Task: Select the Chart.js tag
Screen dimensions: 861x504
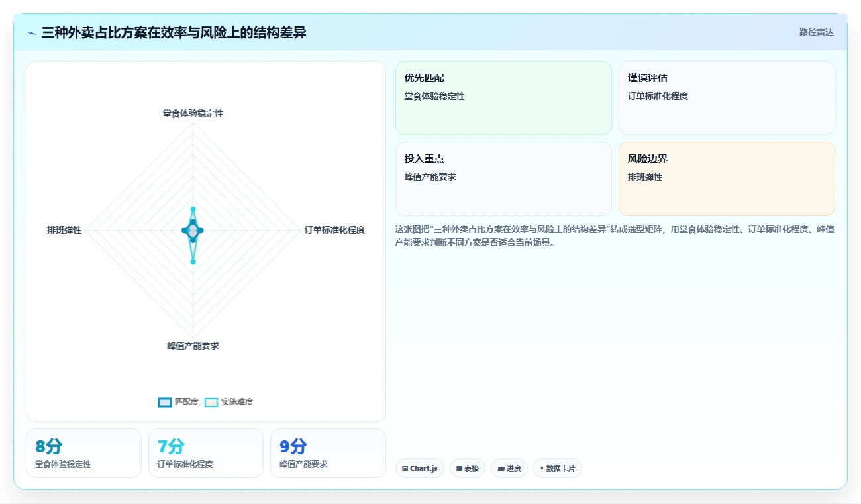Action: (420, 468)
